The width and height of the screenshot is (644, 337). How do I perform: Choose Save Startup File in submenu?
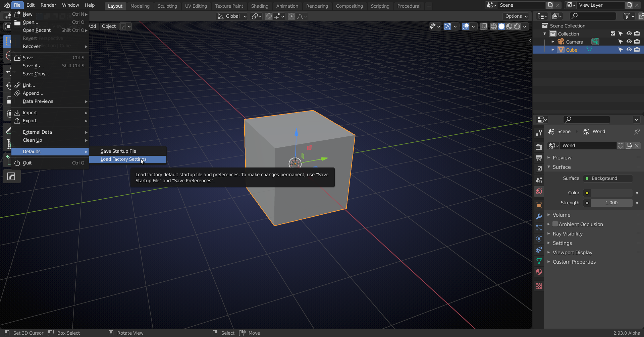pos(128,151)
